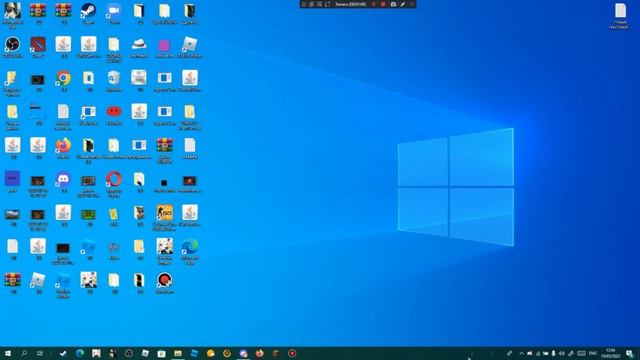
Task: Show hidden system tray icons
Action: pyautogui.click(x=521, y=353)
